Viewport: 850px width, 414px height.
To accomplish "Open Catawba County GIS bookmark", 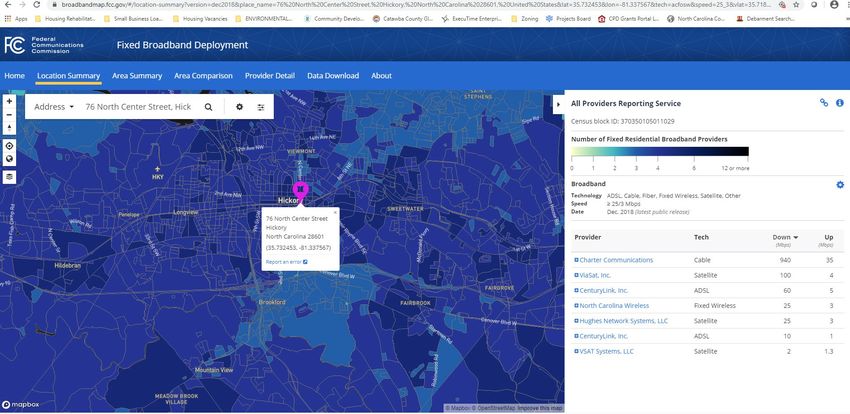I will 403,18.
